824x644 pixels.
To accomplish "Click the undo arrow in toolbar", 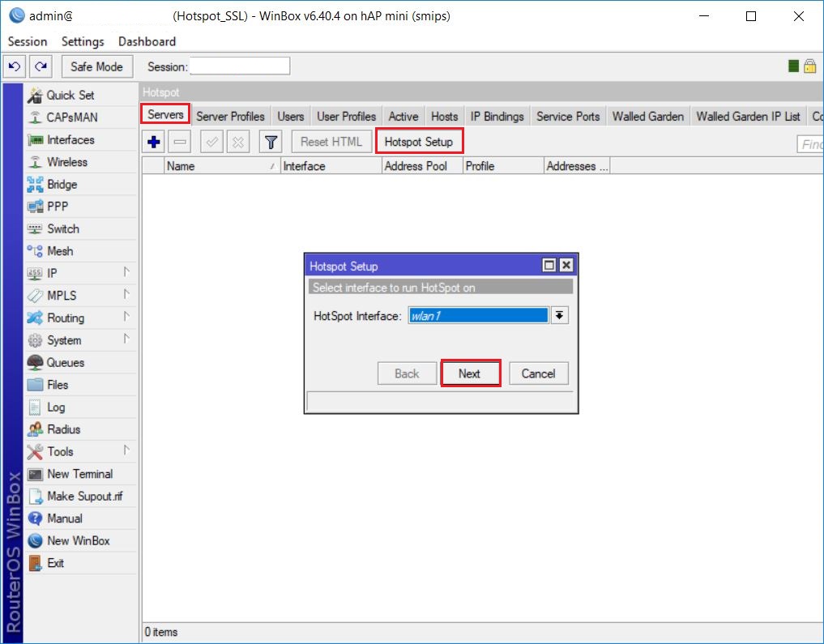I will 15,66.
